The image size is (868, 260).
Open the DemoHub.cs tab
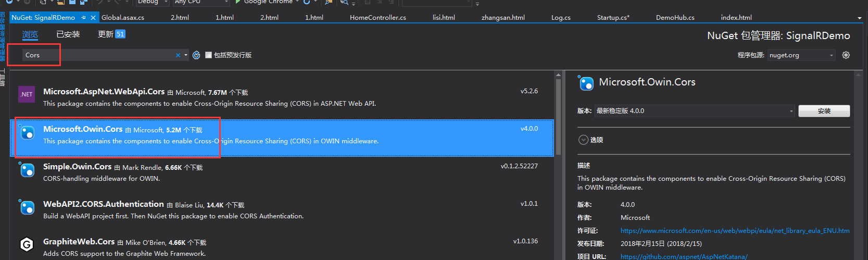(675, 18)
